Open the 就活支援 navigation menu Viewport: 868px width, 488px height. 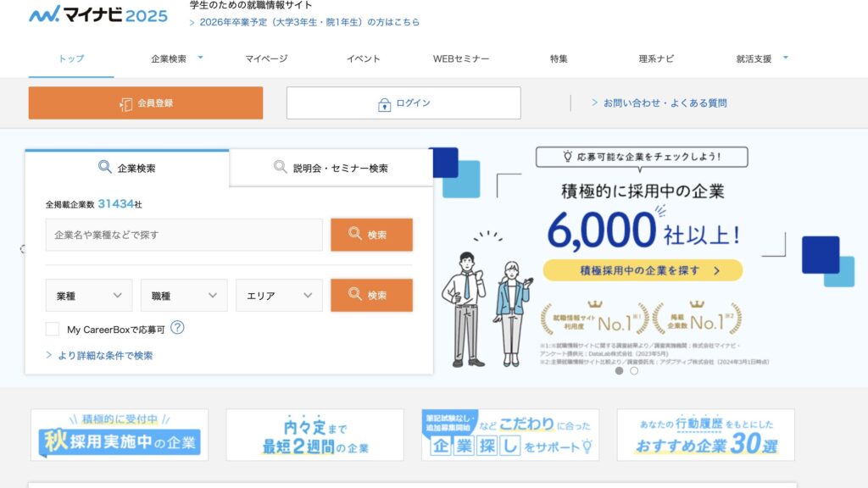pyautogui.click(x=761, y=58)
